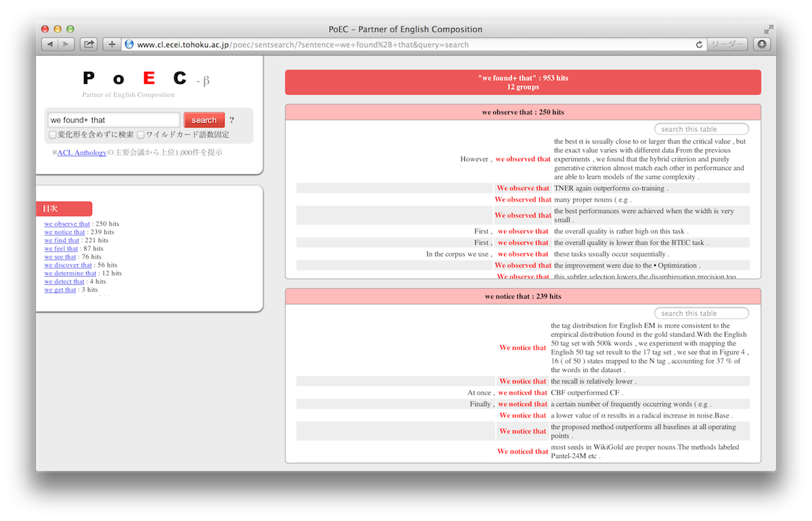Image resolution: width=812 pixels, height=521 pixels.
Task: Click the "we notice that : 239 hits" header
Action: pos(523,296)
